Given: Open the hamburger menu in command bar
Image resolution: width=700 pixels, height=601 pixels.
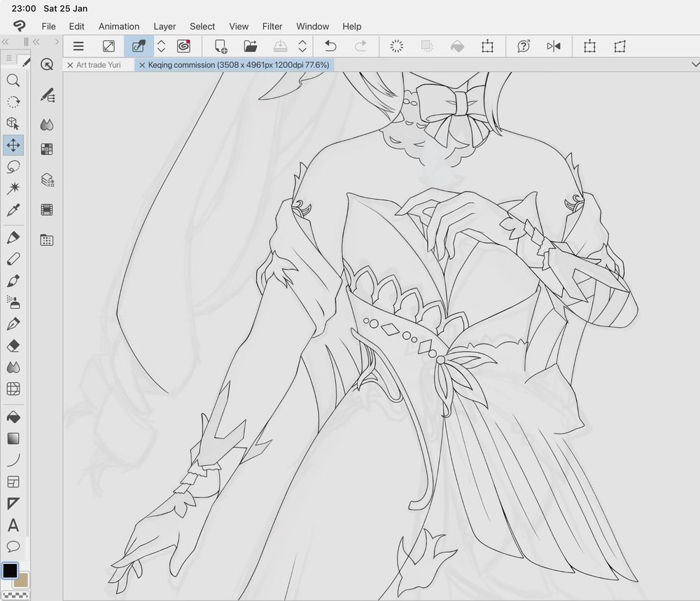Looking at the screenshot, I should [x=78, y=46].
